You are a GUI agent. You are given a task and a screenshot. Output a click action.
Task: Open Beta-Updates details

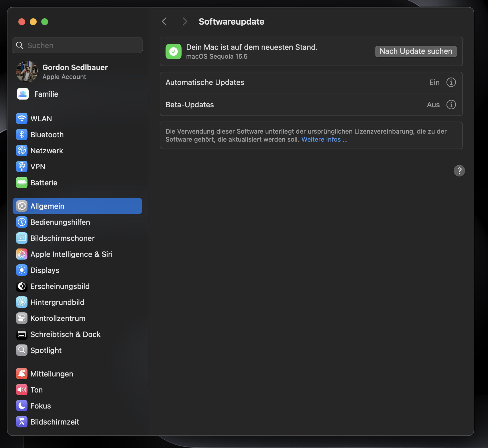[x=451, y=105]
